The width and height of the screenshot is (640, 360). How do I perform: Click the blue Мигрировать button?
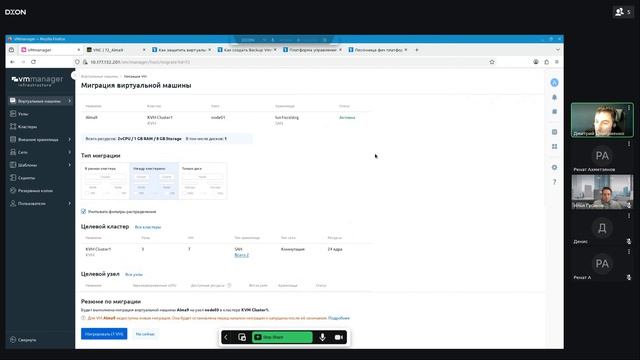(x=104, y=334)
